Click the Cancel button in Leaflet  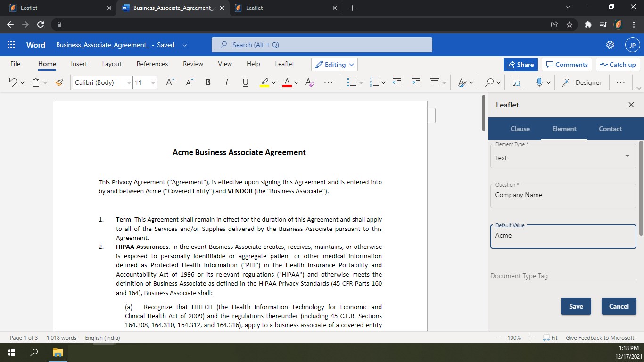coord(619,306)
